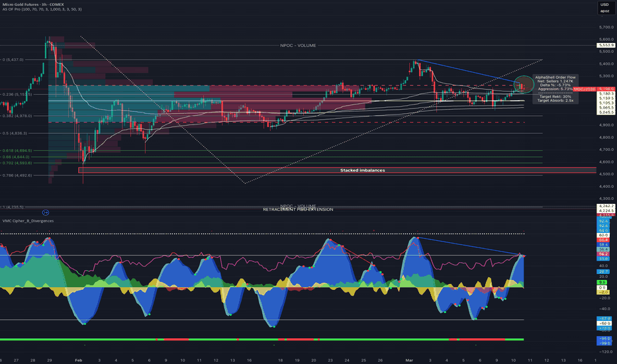Select the red MGCJ2026 price tag
617x364 pixels.
click(x=585, y=89)
